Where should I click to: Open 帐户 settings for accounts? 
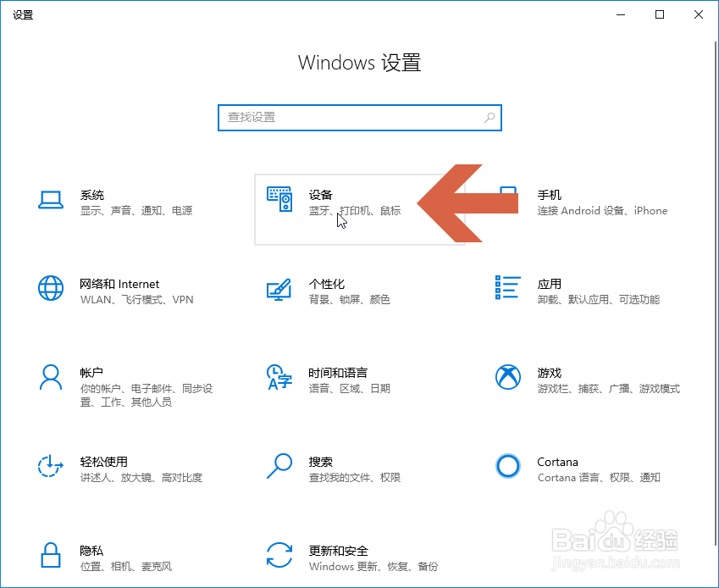(51, 378)
